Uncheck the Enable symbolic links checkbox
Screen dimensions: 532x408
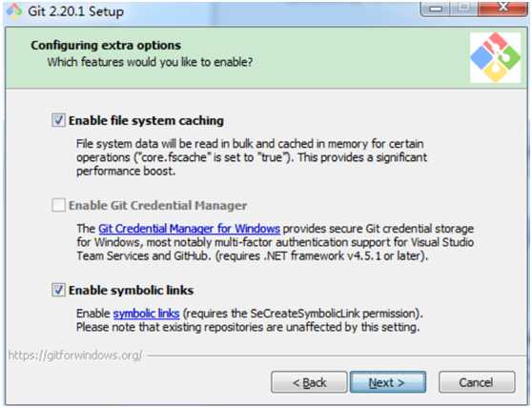[58, 290]
